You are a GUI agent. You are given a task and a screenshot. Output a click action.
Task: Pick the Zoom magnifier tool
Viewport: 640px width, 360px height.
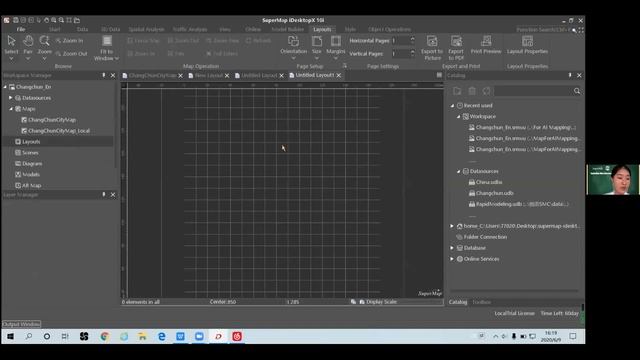(44, 44)
